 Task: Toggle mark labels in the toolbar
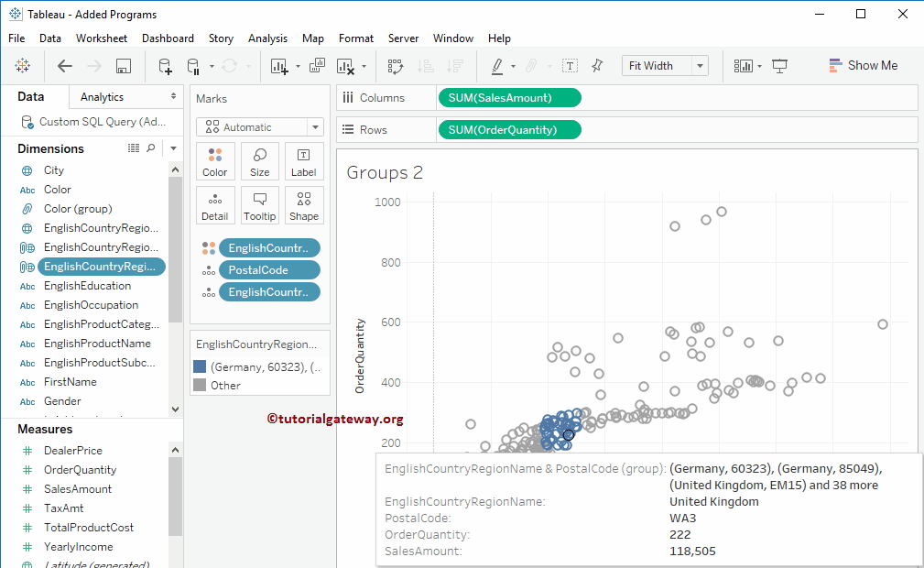pos(570,66)
